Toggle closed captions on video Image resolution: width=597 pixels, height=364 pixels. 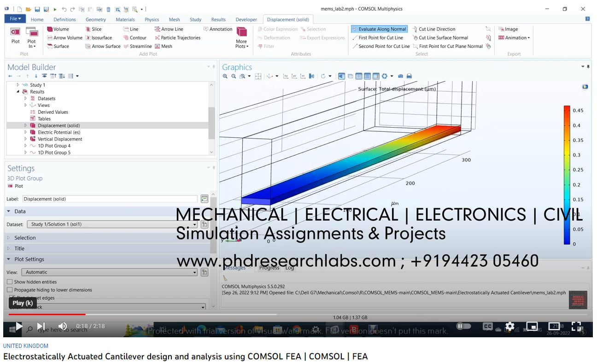pyautogui.click(x=487, y=326)
